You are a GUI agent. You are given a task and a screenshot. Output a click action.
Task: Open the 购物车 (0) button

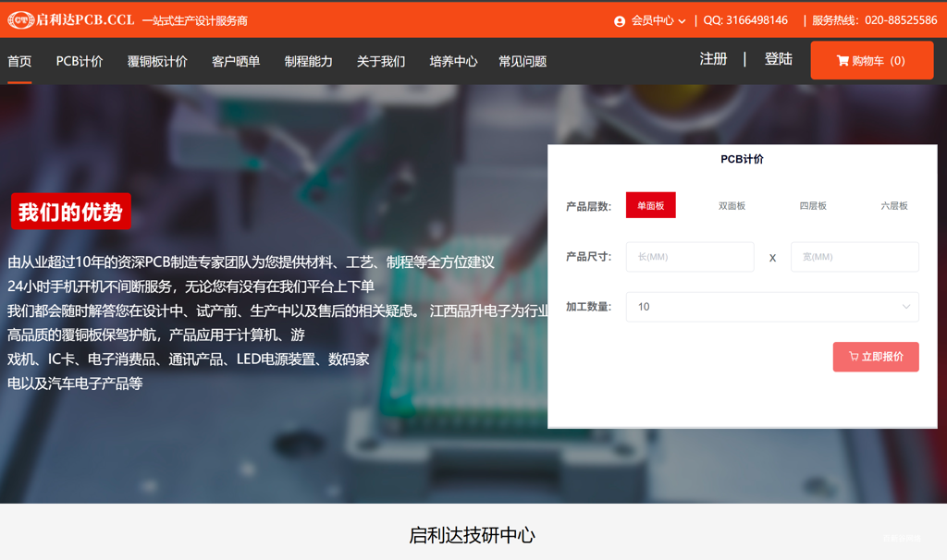point(871,60)
